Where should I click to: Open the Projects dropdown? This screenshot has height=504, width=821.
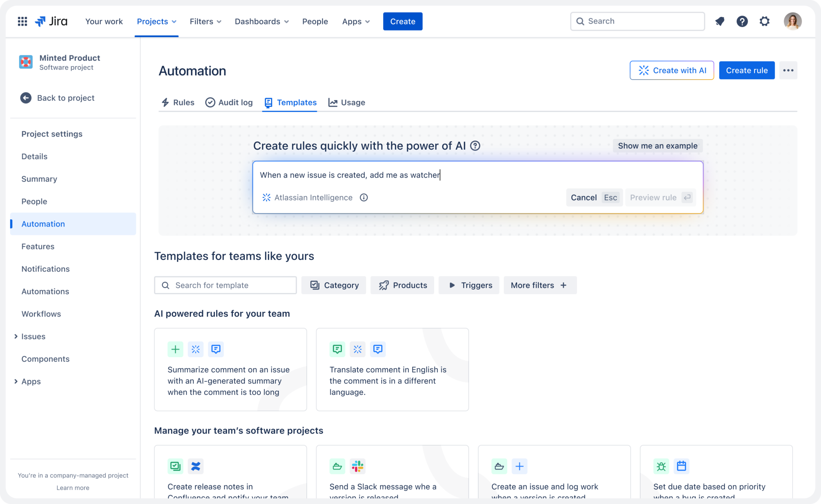[x=156, y=21]
